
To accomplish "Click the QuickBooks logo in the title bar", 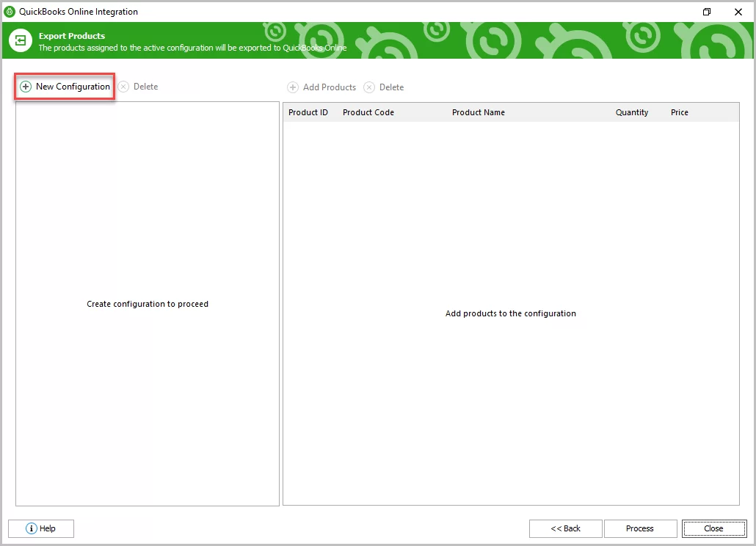I will (10, 11).
